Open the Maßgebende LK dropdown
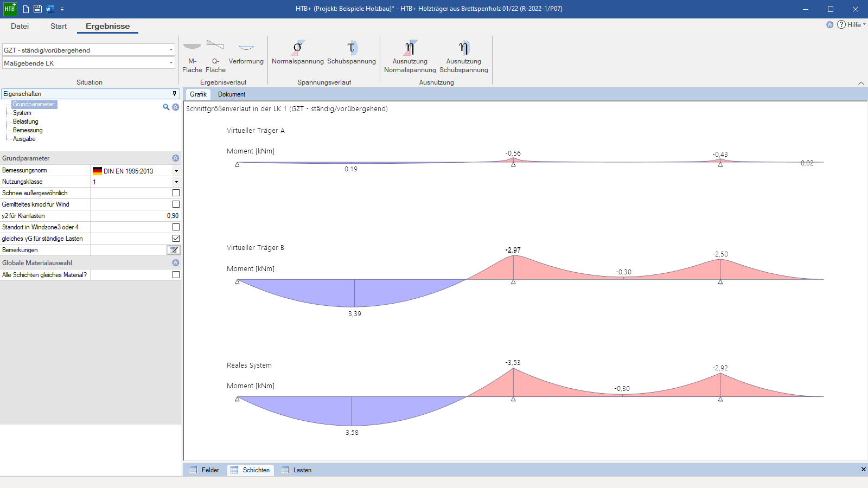 tap(171, 63)
